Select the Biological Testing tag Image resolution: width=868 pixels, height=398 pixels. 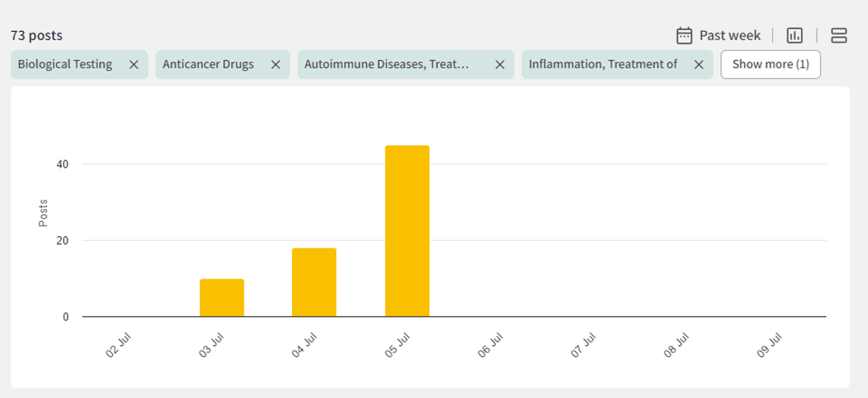coord(65,65)
